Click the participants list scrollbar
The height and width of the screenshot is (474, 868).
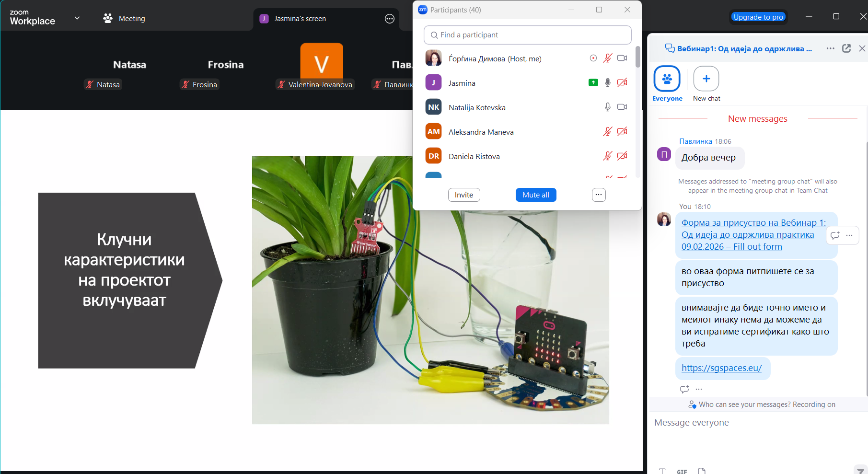pos(637,57)
